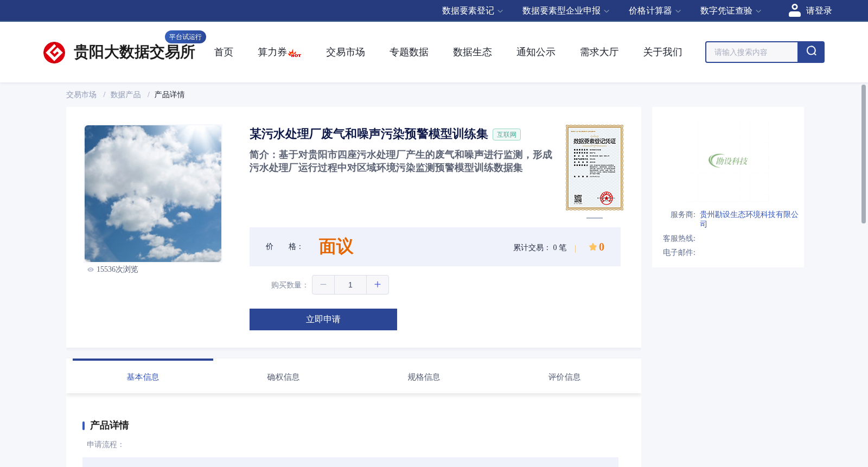The height and width of the screenshot is (467, 868).
Task: Click the 电子邮件 label
Action: coord(679,253)
